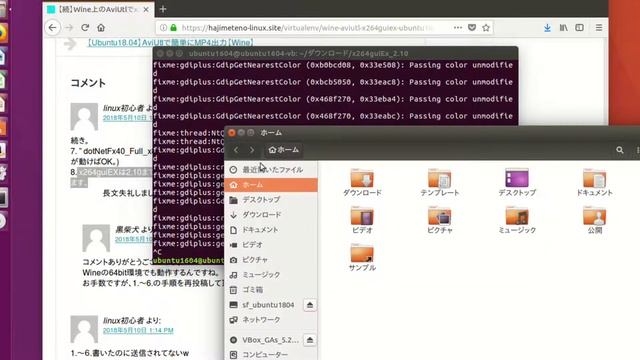Select デスクトップ in sidebar
Image resolution: width=640 pixels, height=360 pixels.
click(x=271, y=200)
